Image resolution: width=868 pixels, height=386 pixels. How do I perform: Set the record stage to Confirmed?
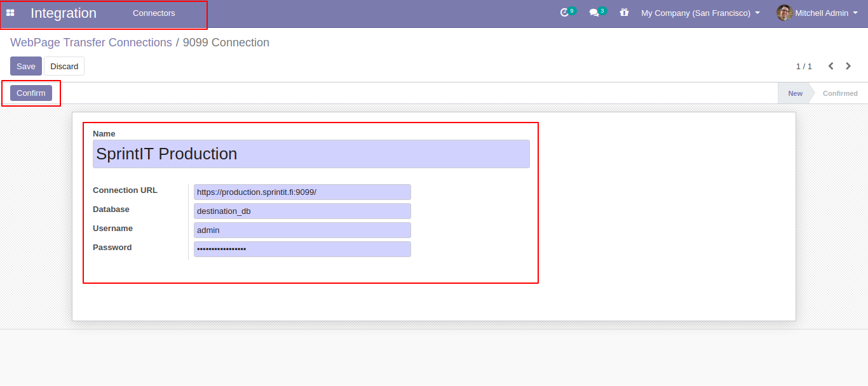pyautogui.click(x=840, y=93)
